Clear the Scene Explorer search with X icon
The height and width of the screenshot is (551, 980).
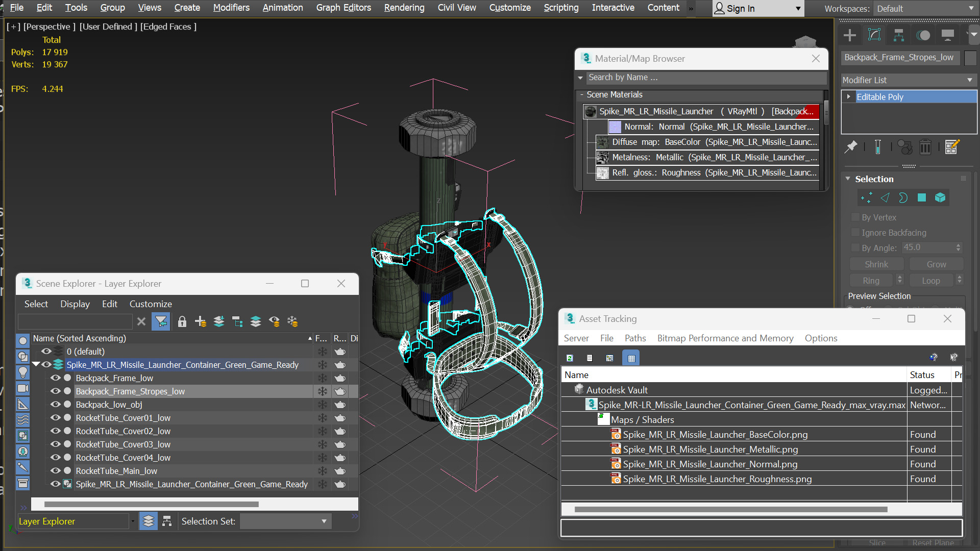click(x=141, y=321)
